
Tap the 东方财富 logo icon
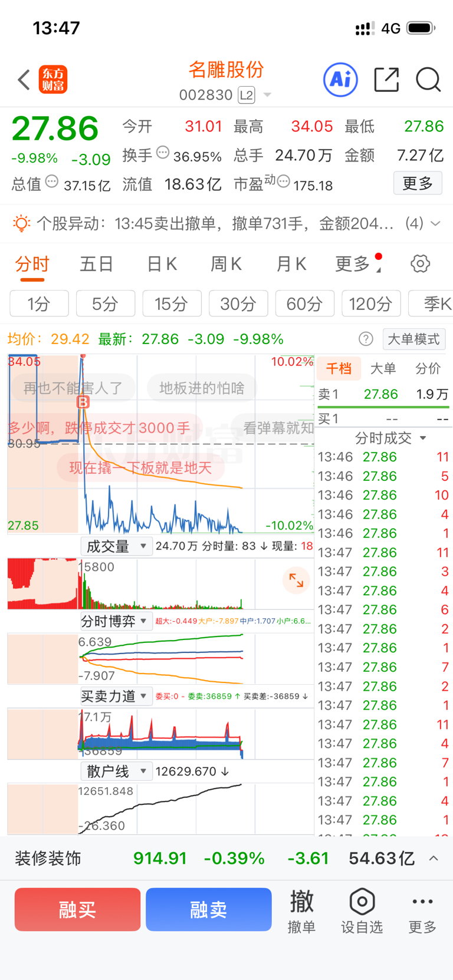coord(53,80)
